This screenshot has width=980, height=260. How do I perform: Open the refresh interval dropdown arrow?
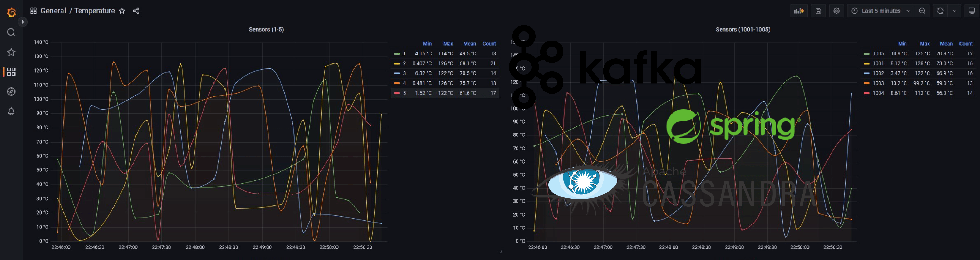click(954, 11)
